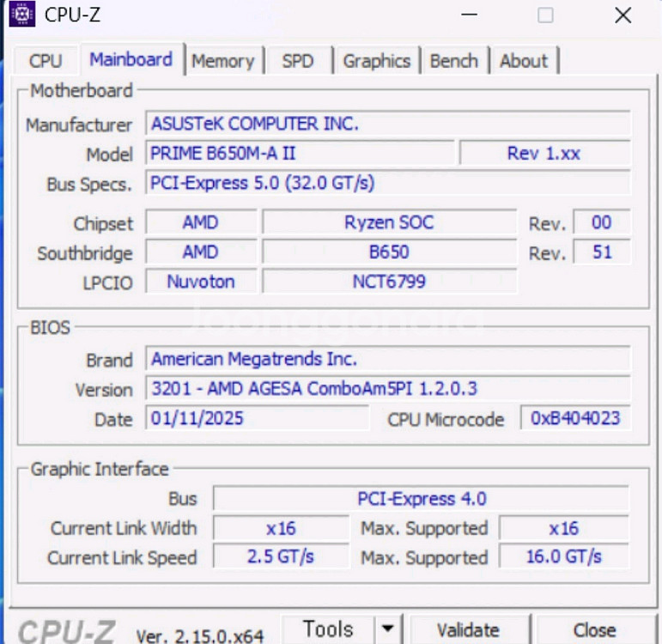Click the Chipset vendor AMD field
662x644 pixels.
click(201, 222)
